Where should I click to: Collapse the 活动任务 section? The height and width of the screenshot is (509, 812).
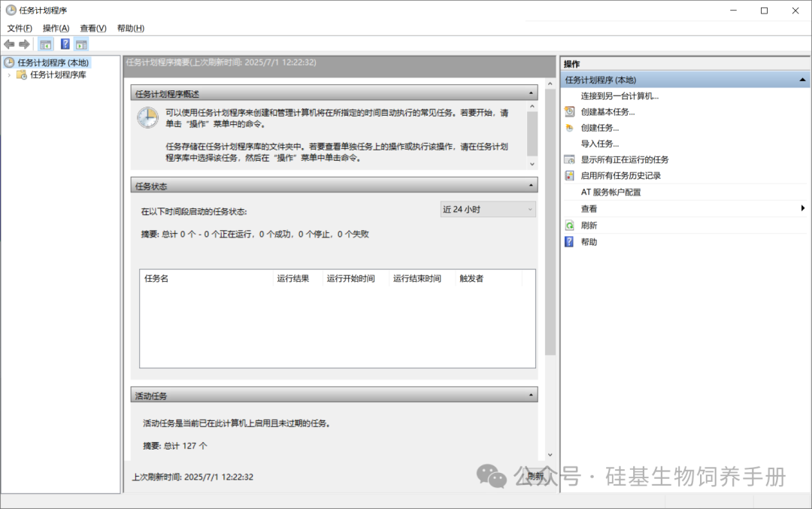[532, 395]
